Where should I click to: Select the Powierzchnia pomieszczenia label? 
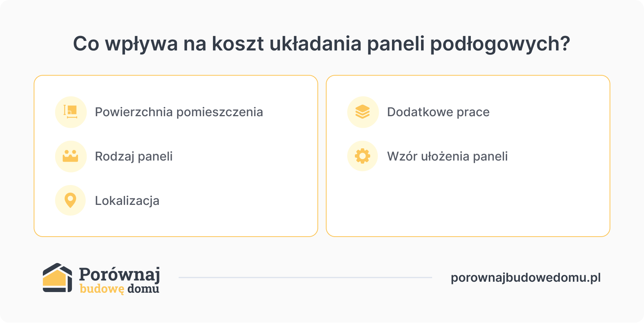(179, 112)
